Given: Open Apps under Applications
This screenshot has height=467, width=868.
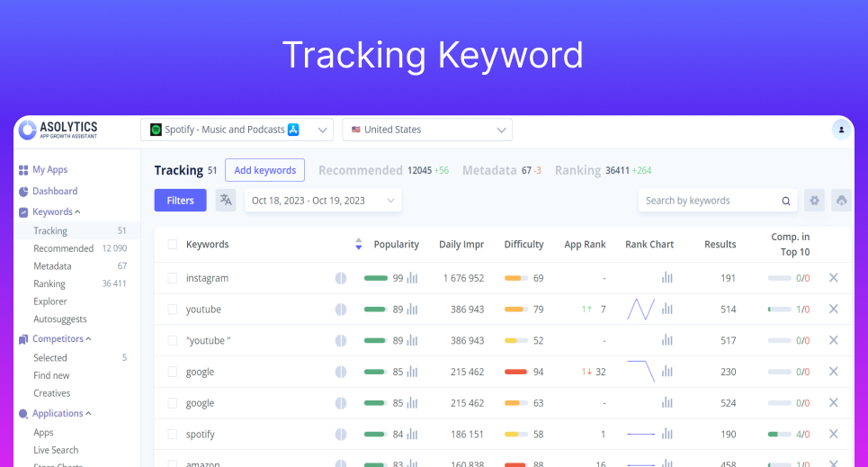Looking at the screenshot, I should [43, 432].
